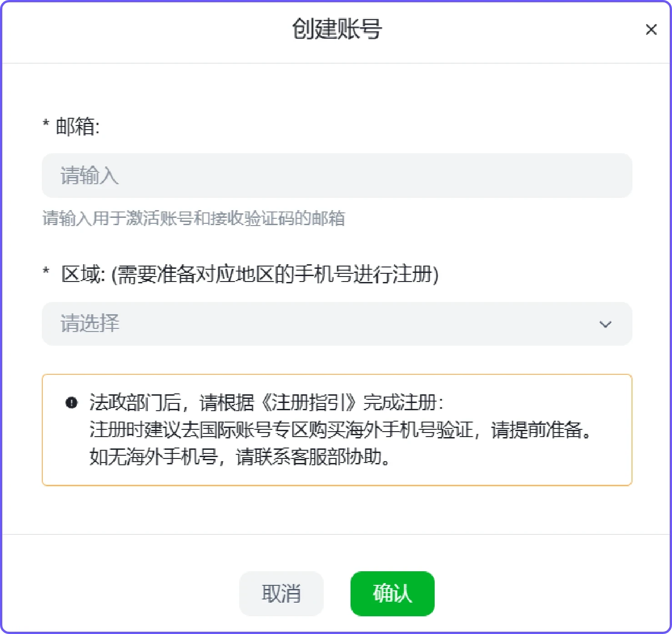Click the parenthetical hint about 对应地区的手机号
672x634 pixels.
tap(275, 275)
